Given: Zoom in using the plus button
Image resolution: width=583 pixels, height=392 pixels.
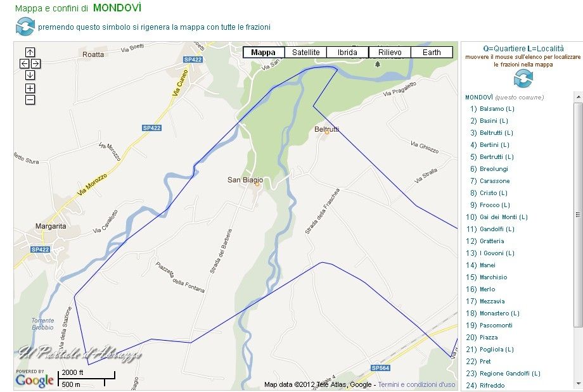Looking at the screenshot, I should pos(30,88).
